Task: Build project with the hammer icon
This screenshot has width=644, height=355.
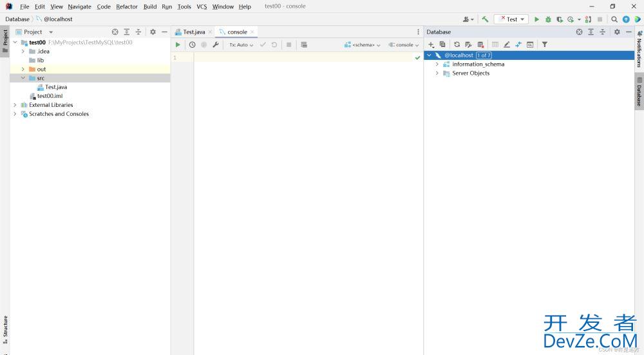Action: (x=485, y=19)
